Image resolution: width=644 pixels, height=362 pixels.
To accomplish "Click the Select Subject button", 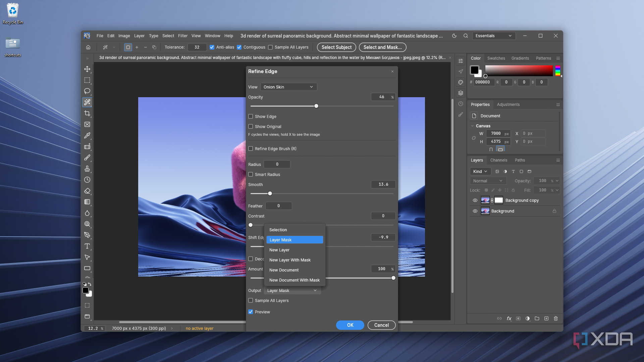I will (x=336, y=47).
